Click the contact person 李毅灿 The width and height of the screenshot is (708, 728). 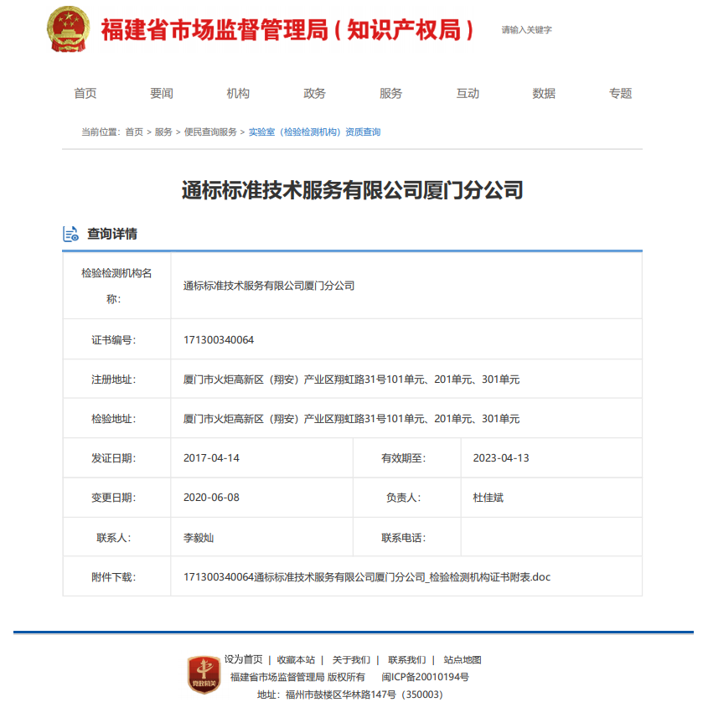[199, 538]
